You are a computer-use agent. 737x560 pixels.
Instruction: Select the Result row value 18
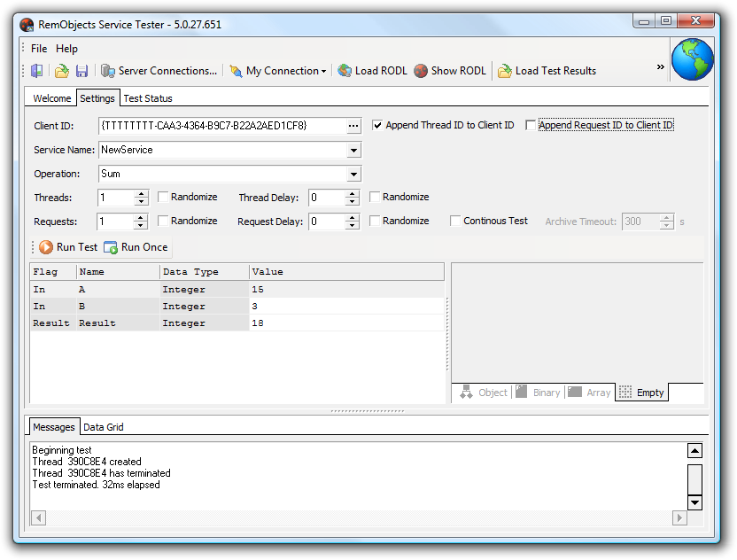(346, 323)
